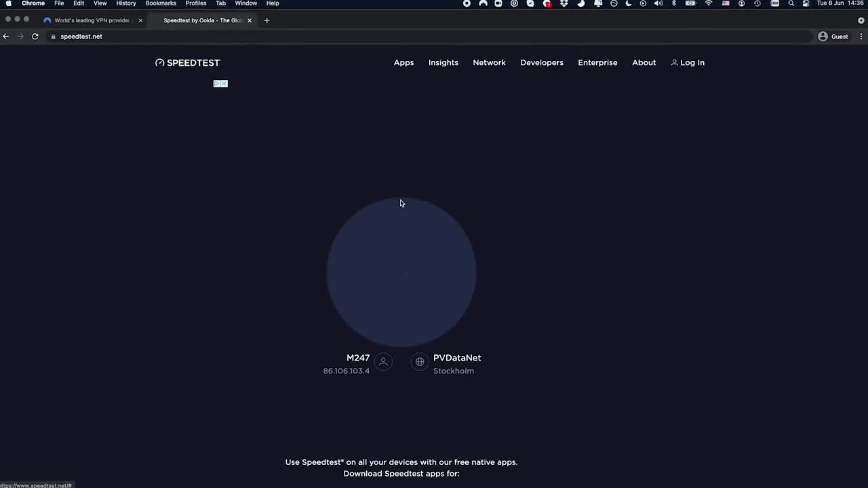Open the View menu
868x488 pixels.
click(100, 3)
